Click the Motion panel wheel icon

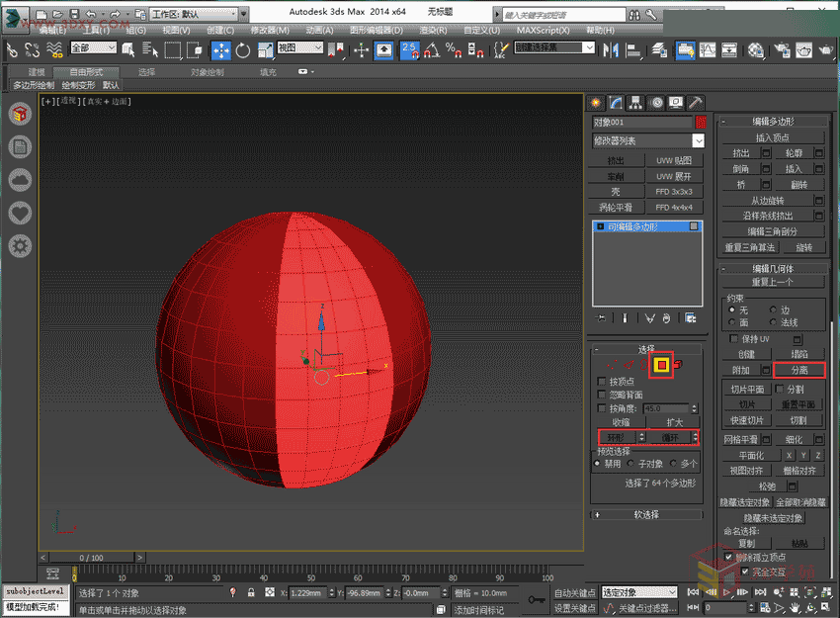tap(655, 102)
